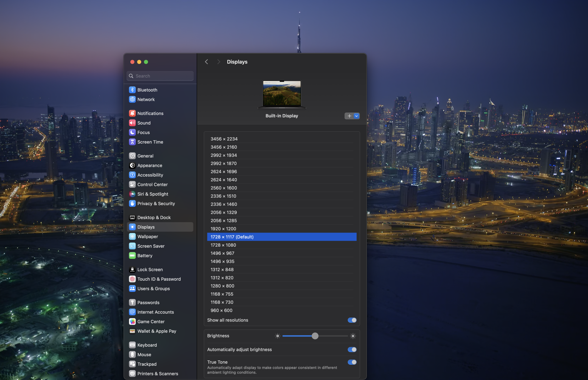This screenshot has width=588, height=380.
Task: Click the Game Center icon
Action: tap(132, 322)
